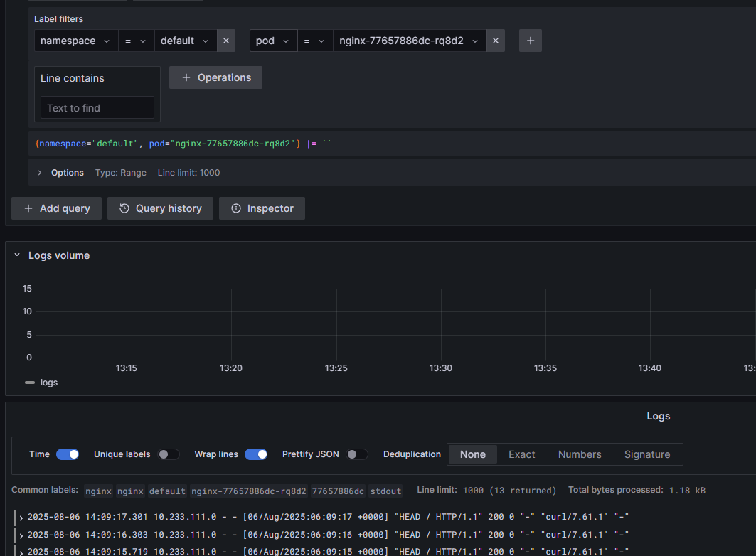Select Exact deduplication option
The width and height of the screenshot is (756, 556).
click(x=522, y=454)
